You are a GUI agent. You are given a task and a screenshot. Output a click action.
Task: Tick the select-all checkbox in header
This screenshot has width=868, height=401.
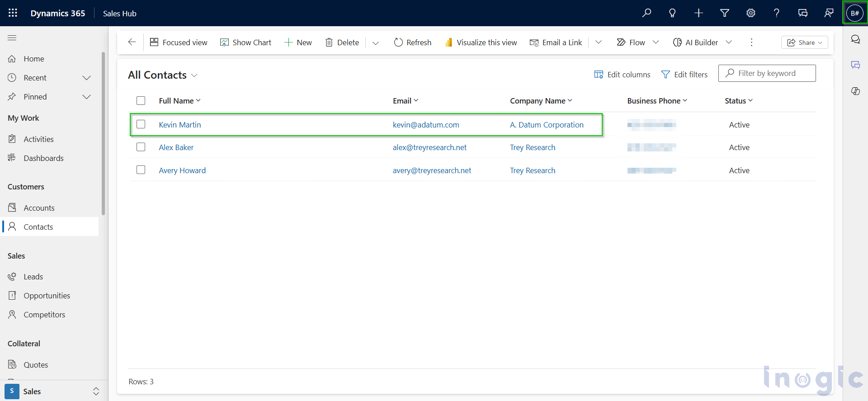coord(141,100)
